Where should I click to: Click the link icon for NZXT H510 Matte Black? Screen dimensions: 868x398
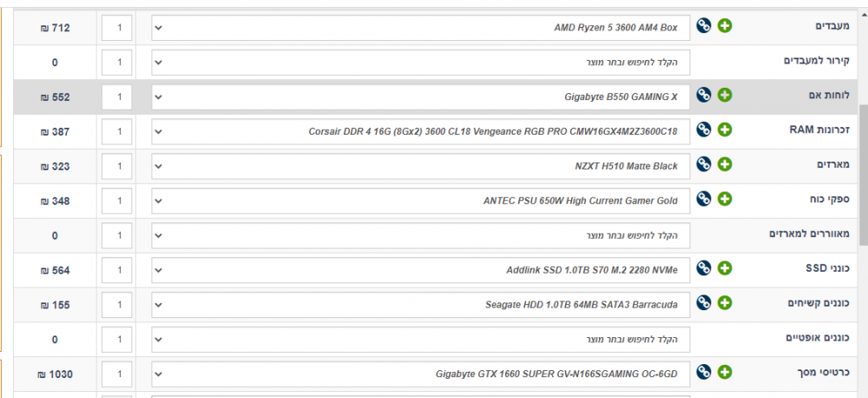(x=704, y=164)
